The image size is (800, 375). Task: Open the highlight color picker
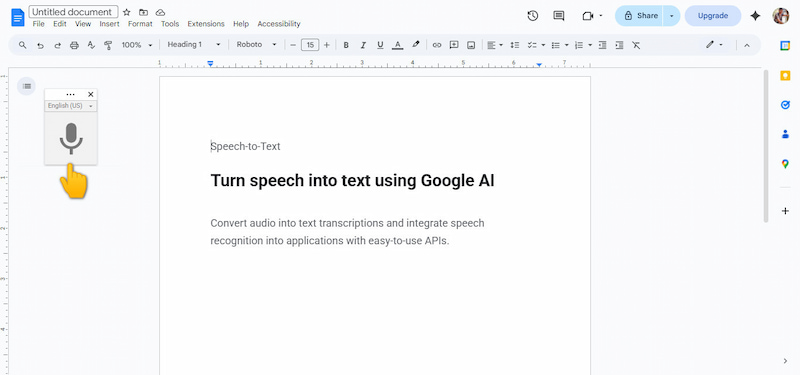(416, 45)
